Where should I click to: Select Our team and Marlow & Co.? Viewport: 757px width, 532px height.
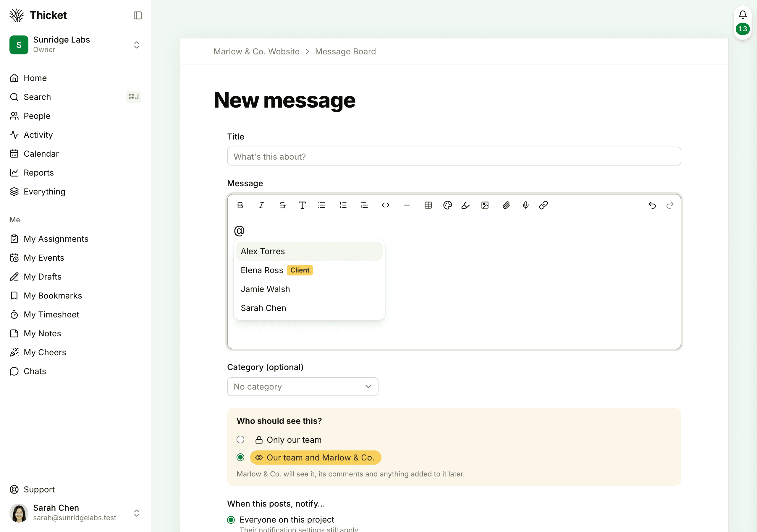click(240, 457)
